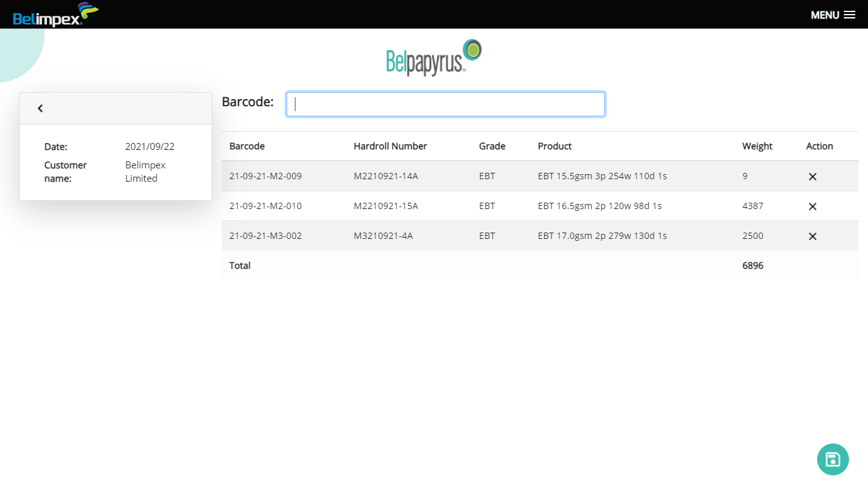Viewport: 868px width, 488px height.
Task: Click the teal save floppy-disk button
Action: tap(832, 459)
